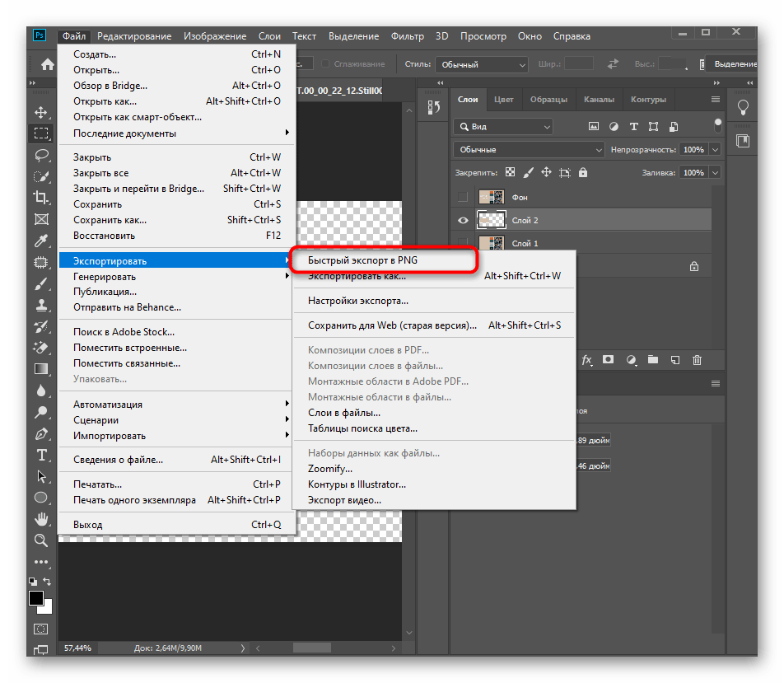The image size is (784, 683).
Task: Click the foreground color swatch
Action: coord(36,598)
